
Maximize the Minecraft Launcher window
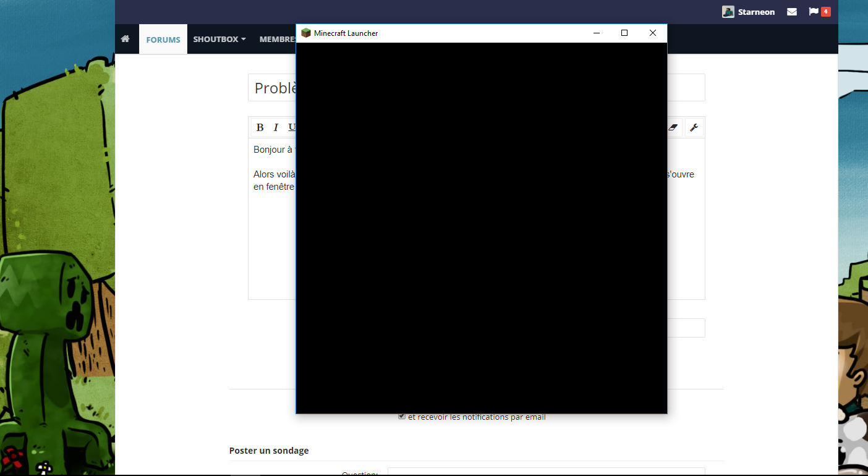click(x=624, y=33)
